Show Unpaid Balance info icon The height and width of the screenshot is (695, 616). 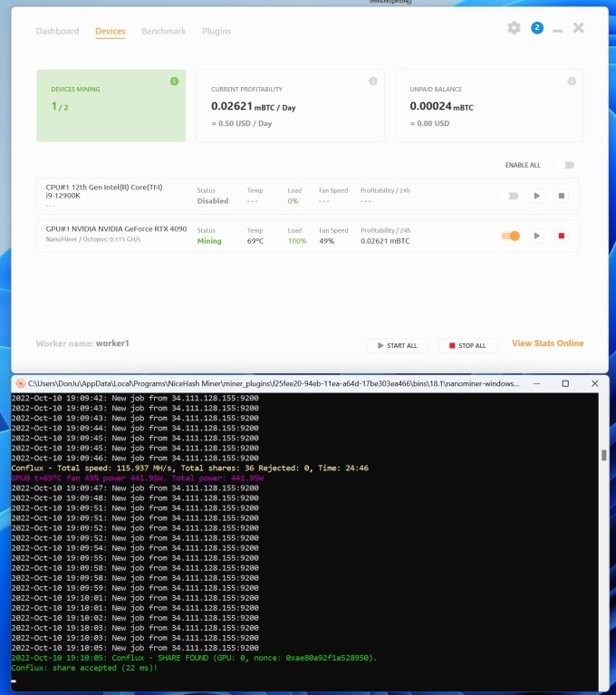click(572, 82)
